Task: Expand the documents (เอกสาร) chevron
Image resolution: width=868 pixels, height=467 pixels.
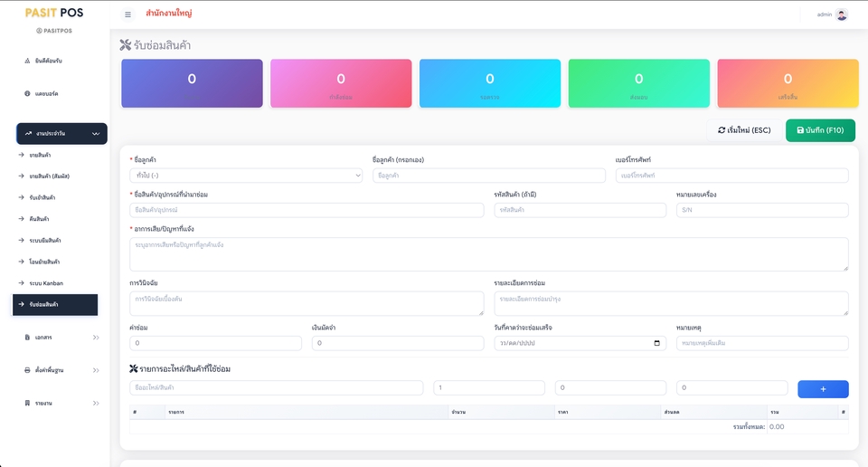Action: [96, 337]
